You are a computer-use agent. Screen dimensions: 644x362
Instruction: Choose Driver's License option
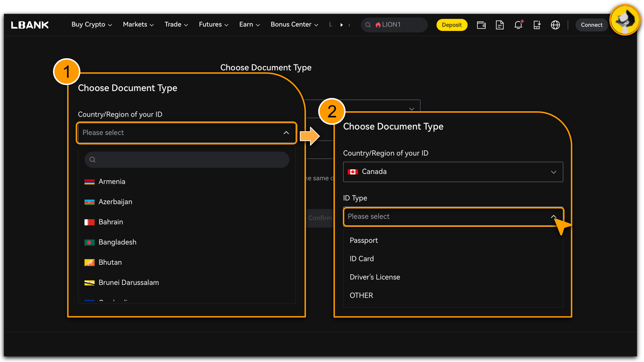click(374, 277)
